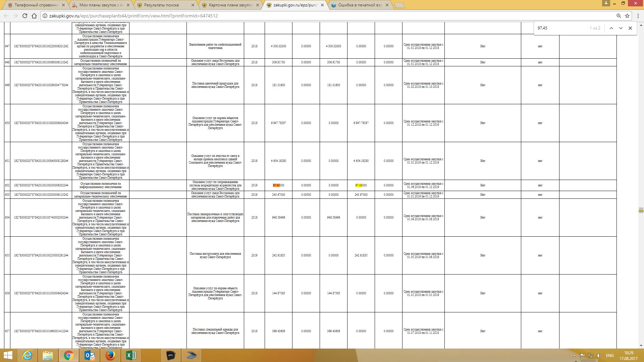Close the Ошибка в печатной tab
Image resolution: width=644 pixels, height=362 pixels.
point(387,5)
